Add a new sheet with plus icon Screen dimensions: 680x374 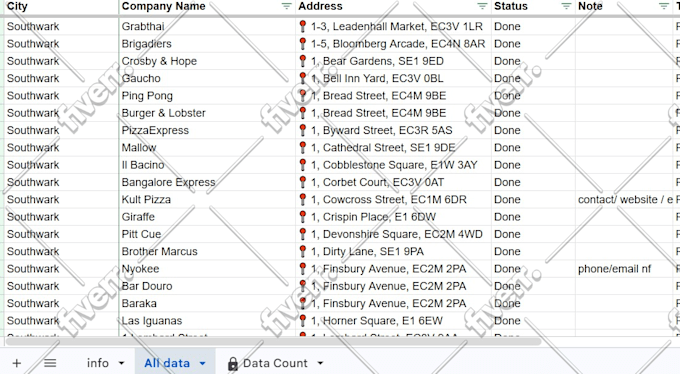tap(16, 363)
